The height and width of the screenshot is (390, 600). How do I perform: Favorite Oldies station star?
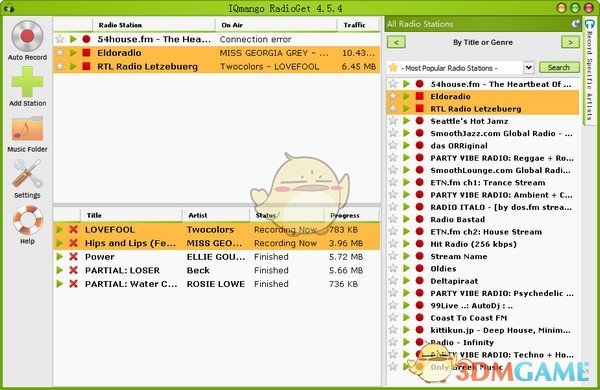pos(393,269)
